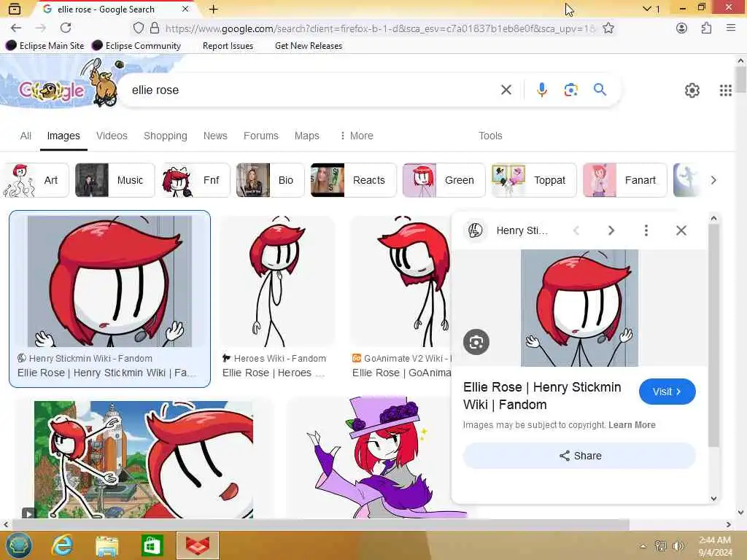Image resolution: width=747 pixels, height=560 pixels.
Task: Filter images by Reacts chip
Action: click(354, 180)
